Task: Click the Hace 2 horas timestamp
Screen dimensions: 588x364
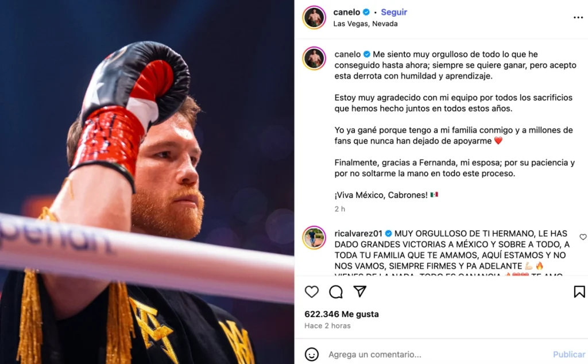Action: pos(327,326)
